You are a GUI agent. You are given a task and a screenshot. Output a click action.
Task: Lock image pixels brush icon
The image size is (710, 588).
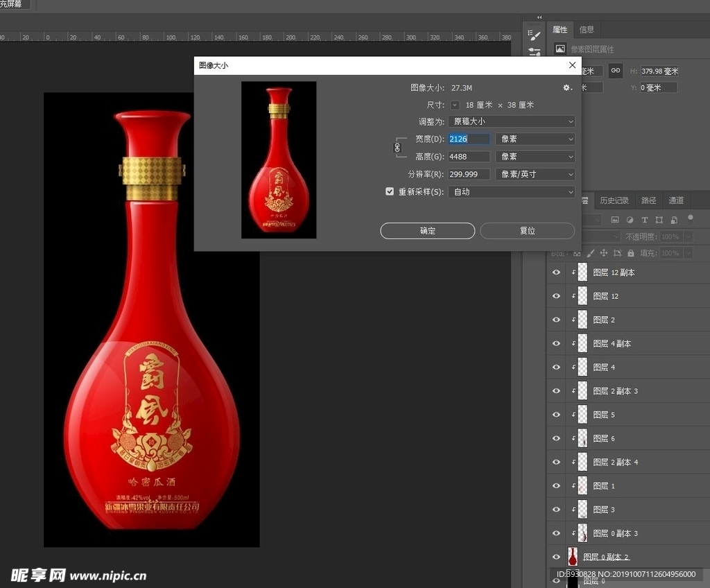pyautogui.click(x=591, y=253)
